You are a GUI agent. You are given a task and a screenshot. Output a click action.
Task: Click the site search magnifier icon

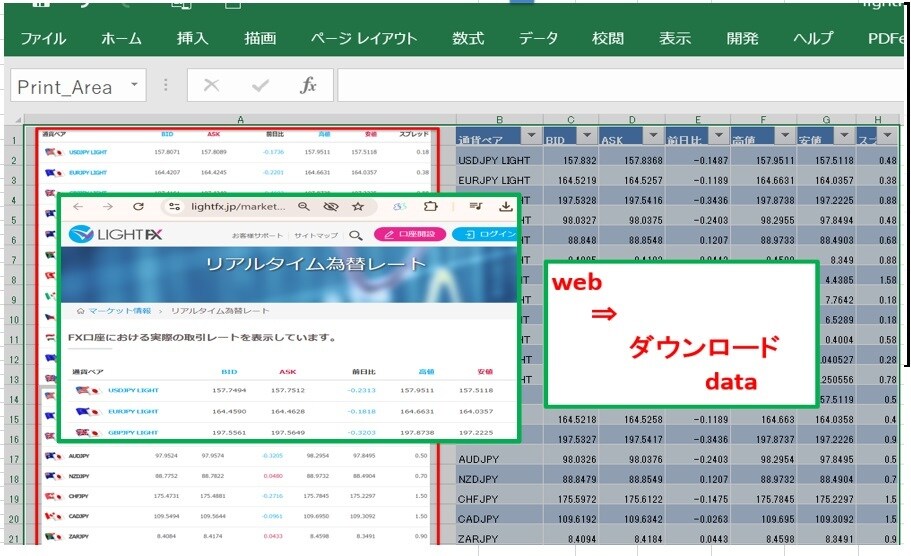pyautogui.click(x=356, y=235)
